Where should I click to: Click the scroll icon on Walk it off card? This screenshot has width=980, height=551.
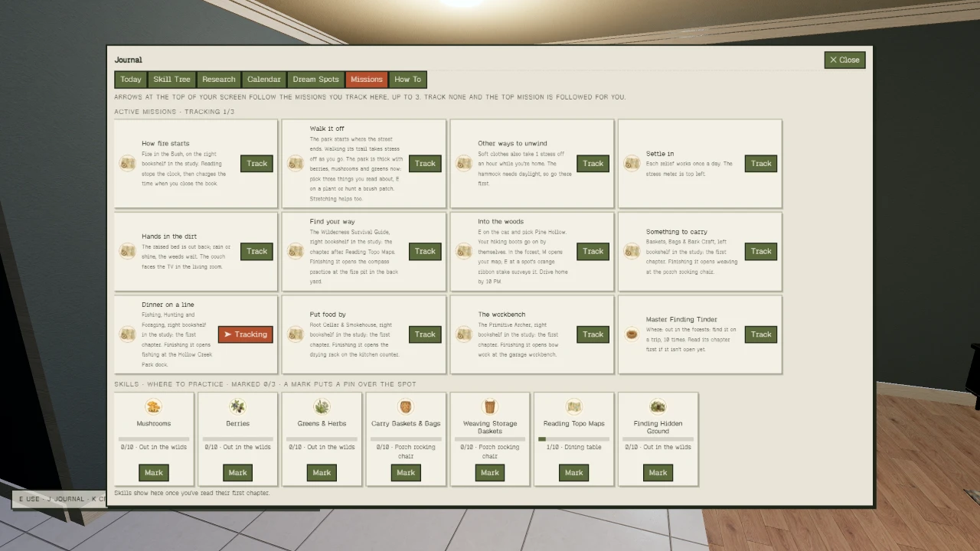(x=296, y=163)
